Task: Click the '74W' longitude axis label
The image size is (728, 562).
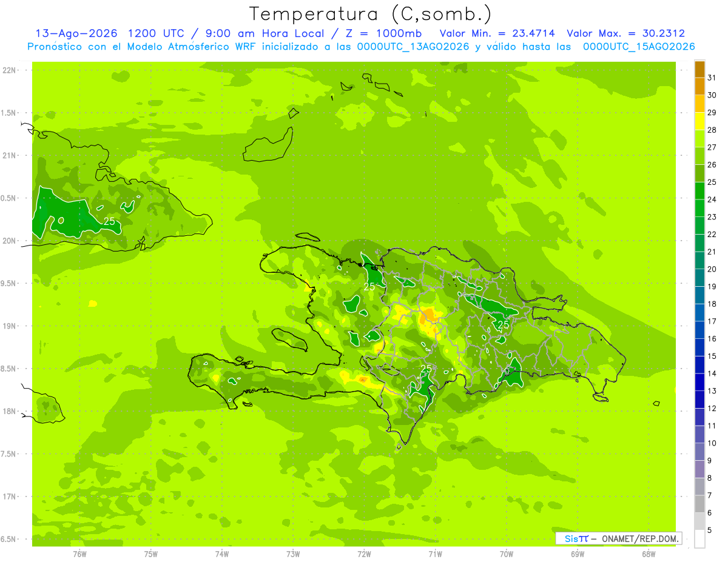Action: [222, 554]
